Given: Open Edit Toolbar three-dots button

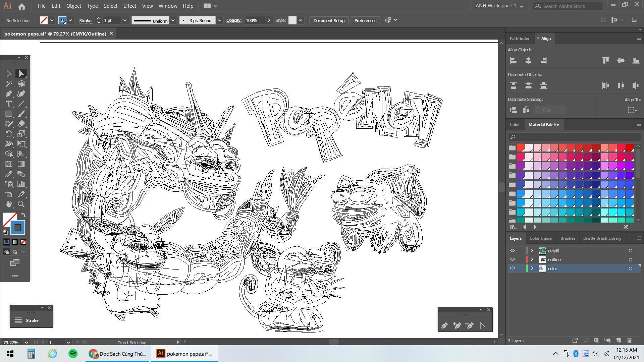Looking at the screenshot, I should coord(15,276).
